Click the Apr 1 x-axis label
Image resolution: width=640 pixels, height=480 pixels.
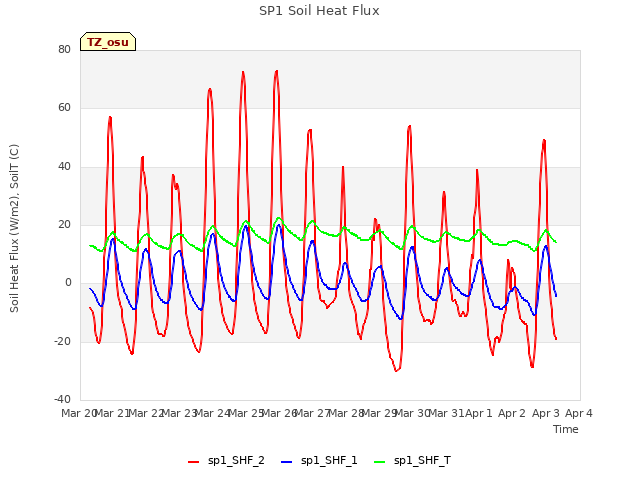click(479, 413)
